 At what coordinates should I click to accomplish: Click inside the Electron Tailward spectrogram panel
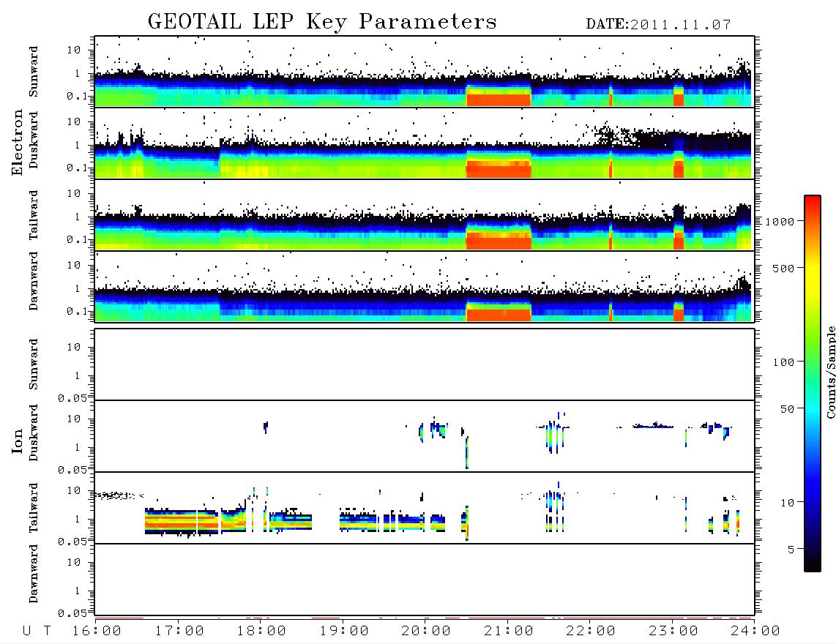425,215
